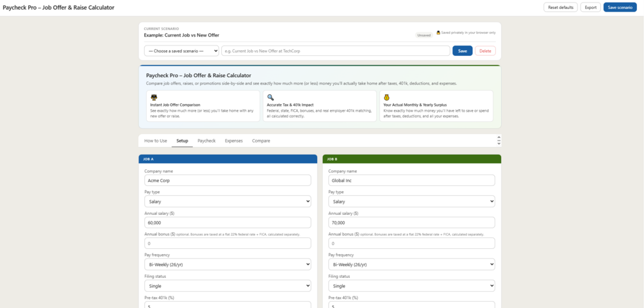Click Job A Annual bonus field

[227, 243]
